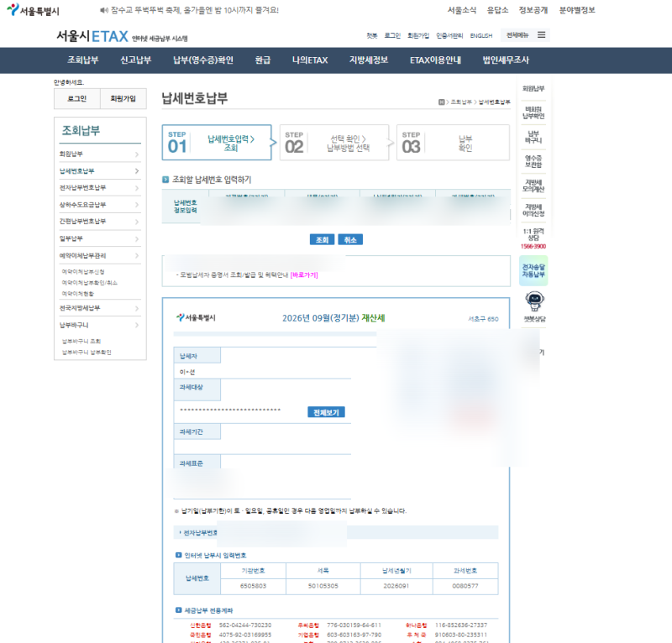Expand the 납세번호납부 chevron in the left menu

[x=137, y=171]
